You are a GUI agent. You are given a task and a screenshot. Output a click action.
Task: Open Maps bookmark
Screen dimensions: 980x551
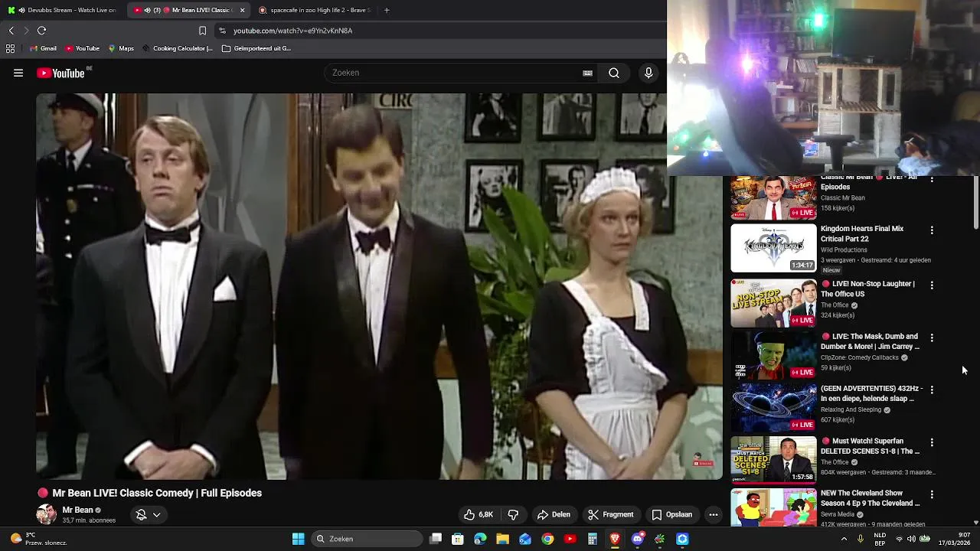point(121,48)
